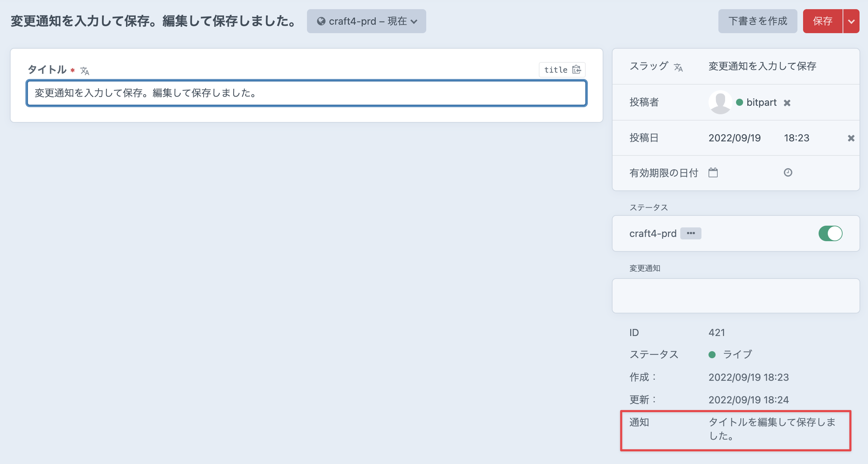868x464 pixels.
Task: Select the bitpart author name
Action: 761,103
